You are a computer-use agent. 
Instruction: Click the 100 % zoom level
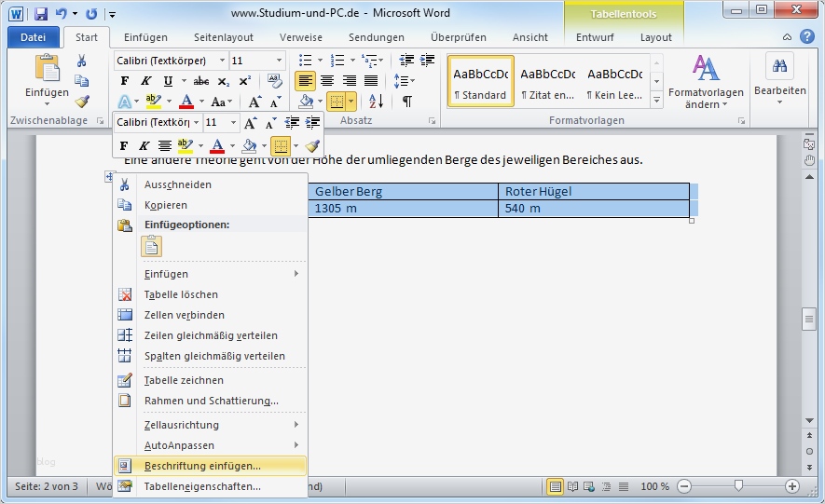(x=654, y=486)
